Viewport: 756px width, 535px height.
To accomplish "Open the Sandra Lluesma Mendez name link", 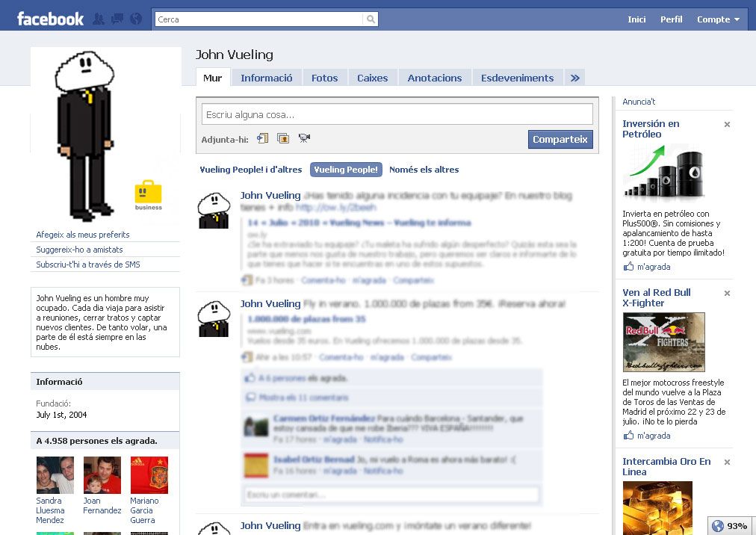I will point(50,510).
